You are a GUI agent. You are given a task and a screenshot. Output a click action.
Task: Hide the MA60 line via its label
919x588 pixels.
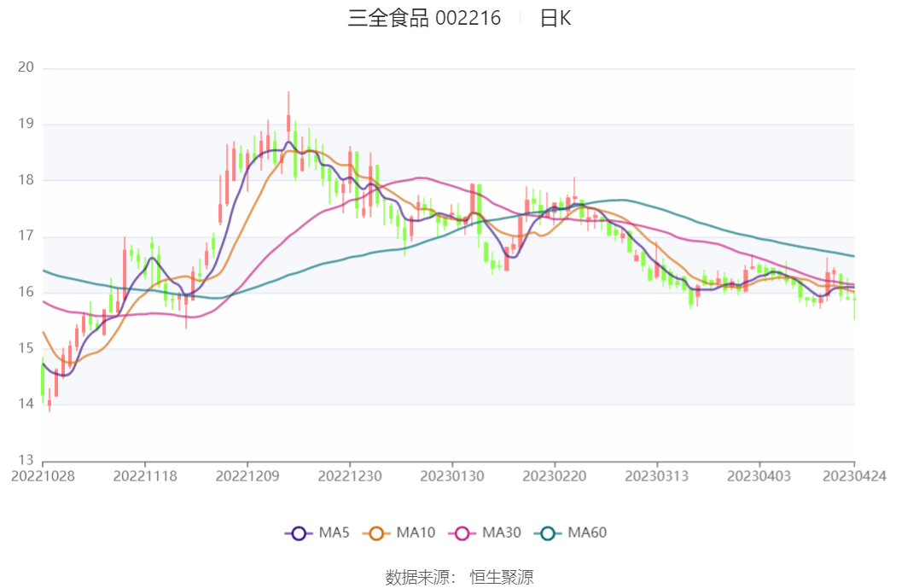pos(587,533)
